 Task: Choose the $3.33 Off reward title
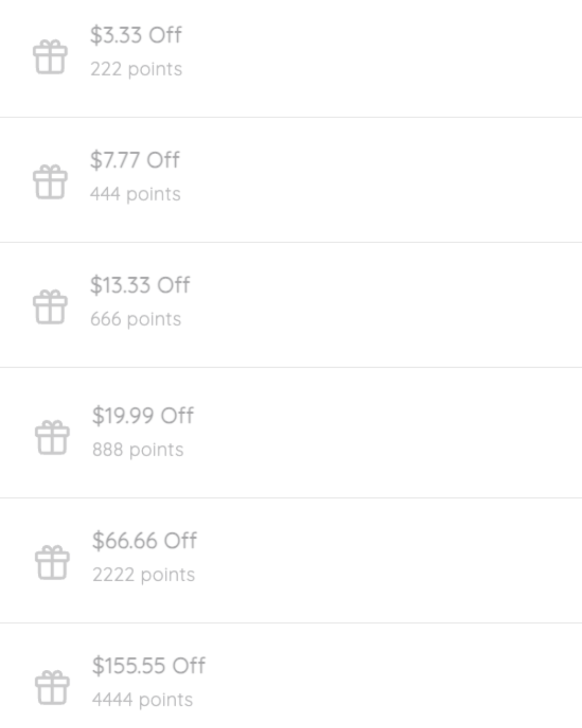pos(136,35)
